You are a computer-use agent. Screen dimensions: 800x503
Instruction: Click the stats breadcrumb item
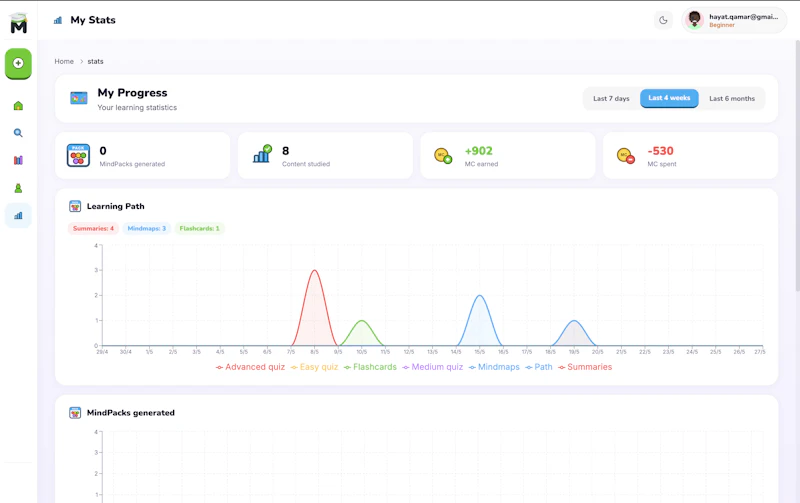(x=95, y=61)
